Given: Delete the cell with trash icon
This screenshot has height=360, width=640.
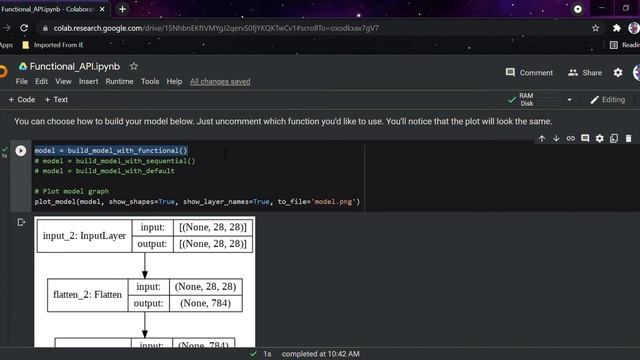Looking at the screenshot, I should click(x=628, y=138).
